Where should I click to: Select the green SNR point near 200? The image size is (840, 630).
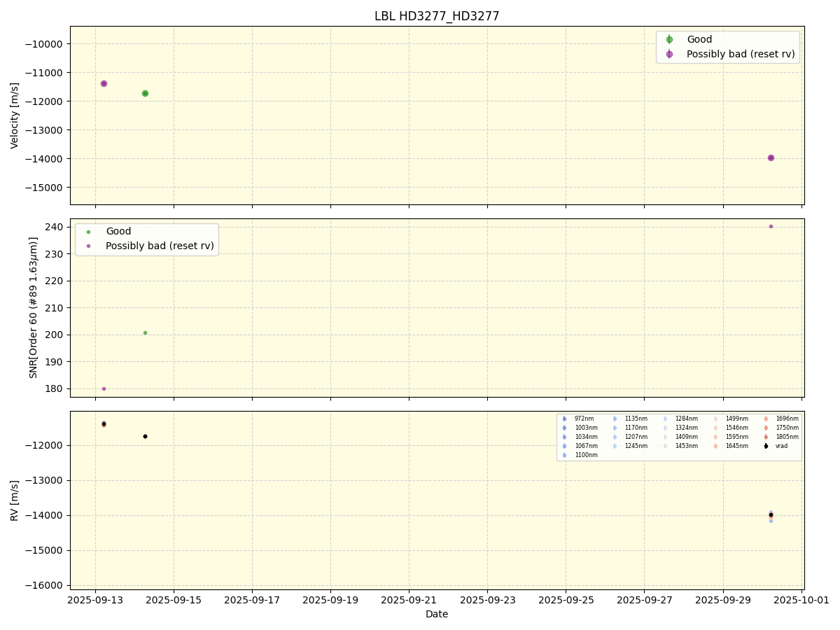[x=145, y=332]
